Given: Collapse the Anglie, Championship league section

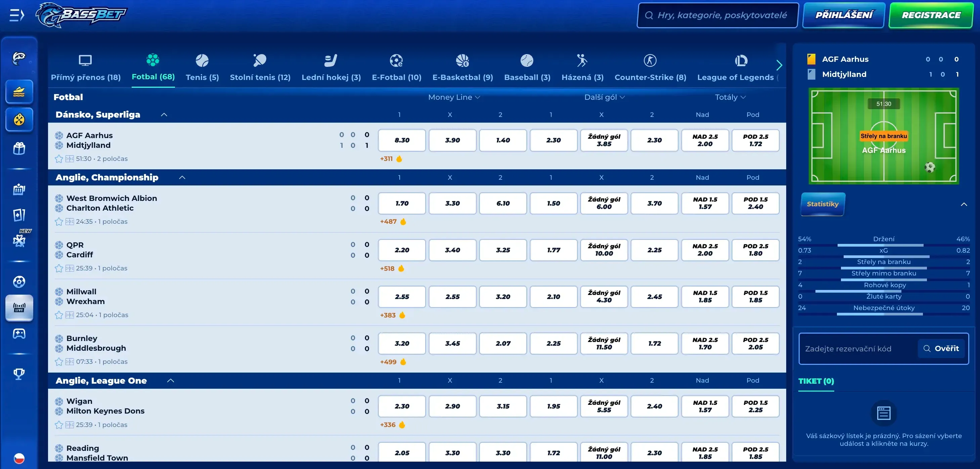Looking at the screenshot, I should (x=182, y=177).
